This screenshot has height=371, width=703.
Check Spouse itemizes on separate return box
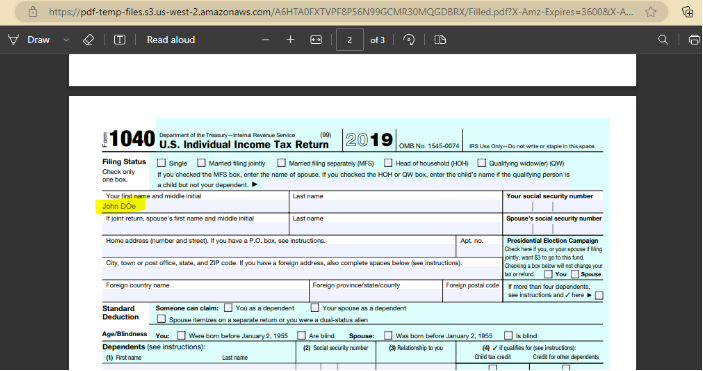click(x=161, y=319)
